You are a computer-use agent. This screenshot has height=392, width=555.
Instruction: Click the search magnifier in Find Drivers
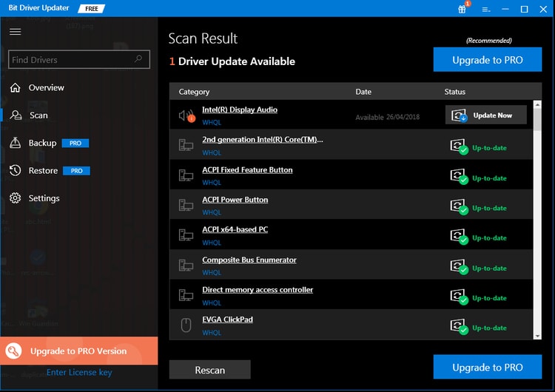point(138,58)
